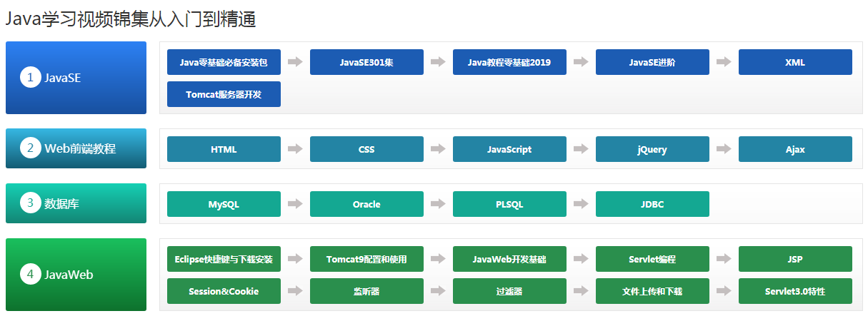This screenshot has width=868, height=321.
Task: Open the 数据库 category block
Action: click(76, 203)
